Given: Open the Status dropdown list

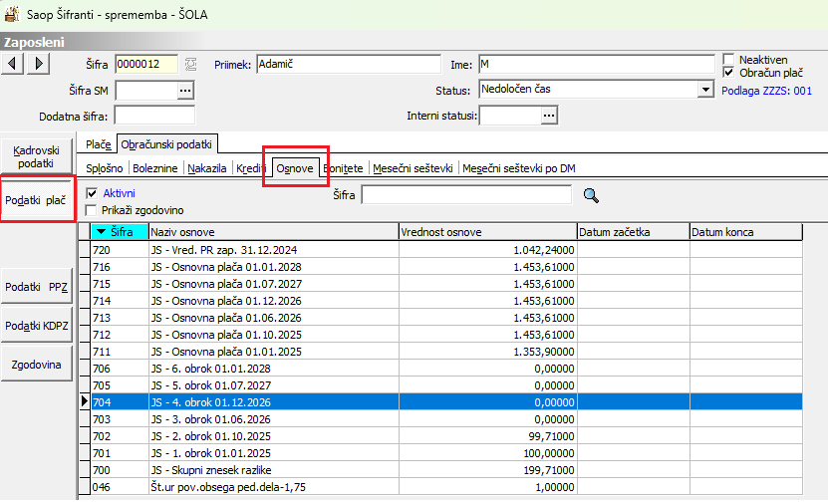Looking at the screenshot, I should pyautogui.click(x=705, y=90).
